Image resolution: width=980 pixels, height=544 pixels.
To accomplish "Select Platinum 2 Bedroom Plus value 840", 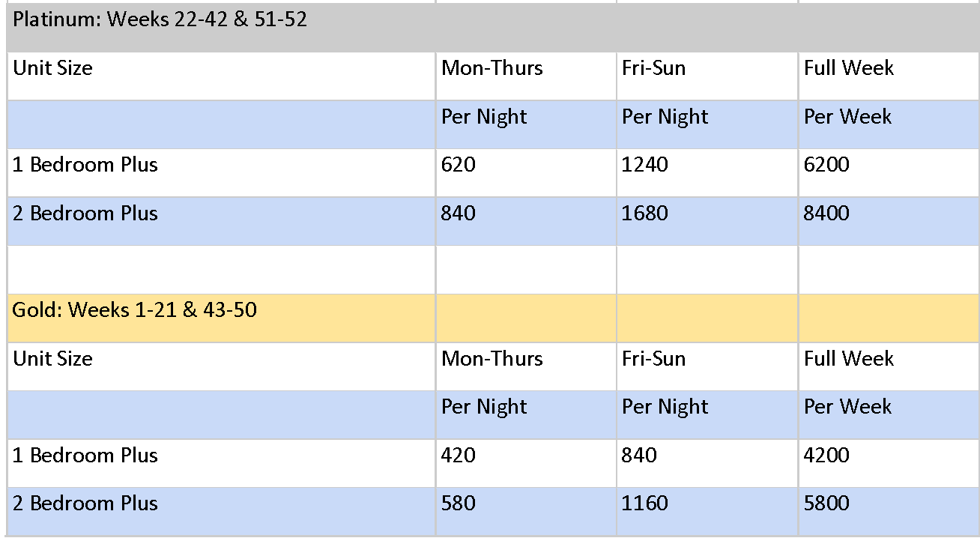I will point(526,221).
